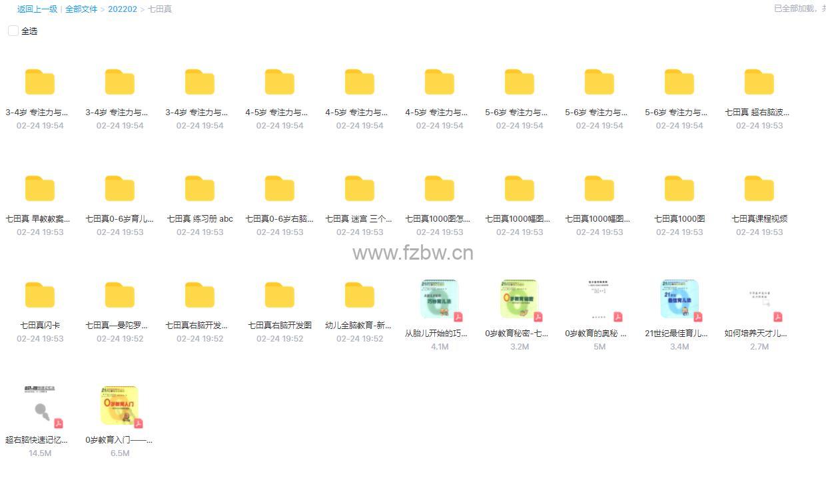Screen dimensions: 826x504
Task: Toggle the 全选 select-all checkbox
Action: coord(13,31)
